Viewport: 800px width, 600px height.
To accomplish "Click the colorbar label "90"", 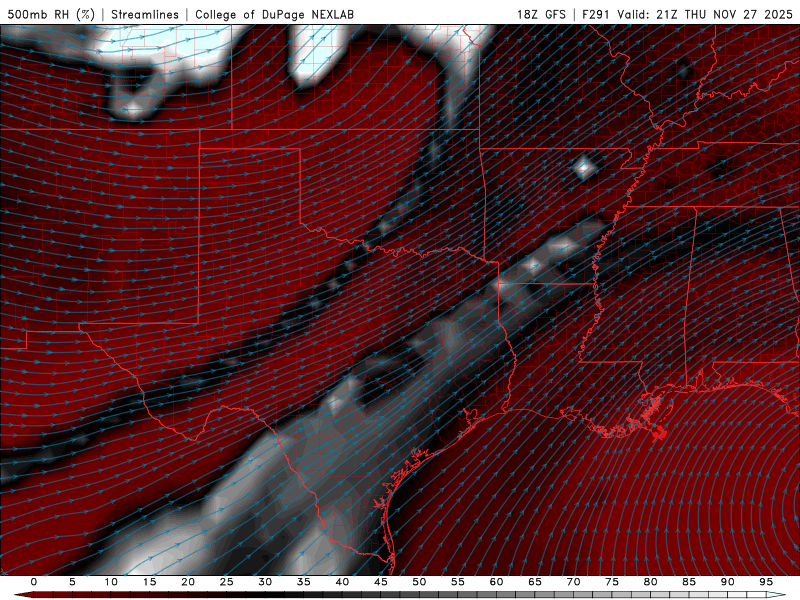I will pos(727,582).
